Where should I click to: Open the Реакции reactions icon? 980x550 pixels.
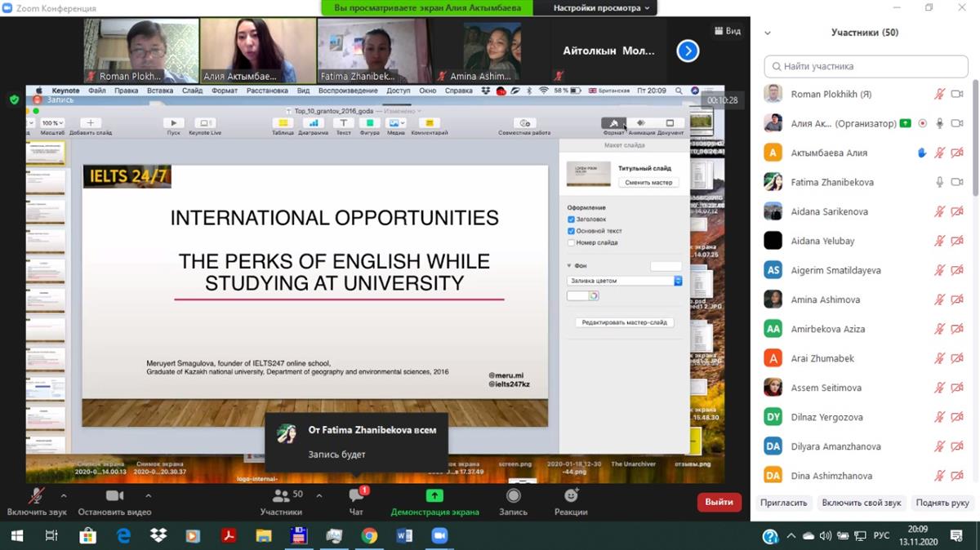coord(571,496)
